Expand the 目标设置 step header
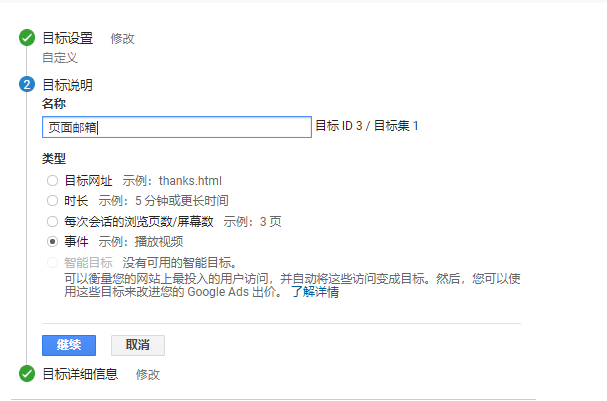Screen dimensions: 607x401 coord(67,38)
